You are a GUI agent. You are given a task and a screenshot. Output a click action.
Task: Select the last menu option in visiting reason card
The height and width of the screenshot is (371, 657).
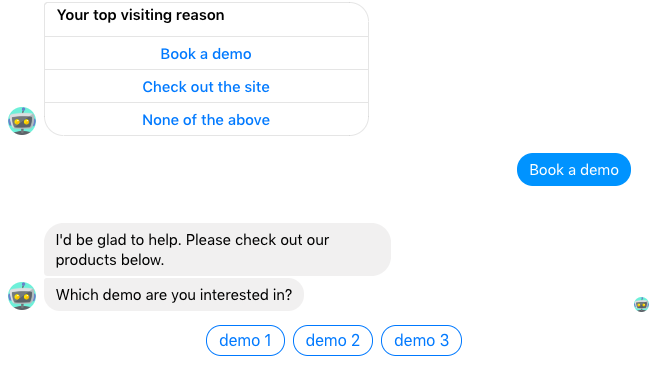click(x=206, y=120)
